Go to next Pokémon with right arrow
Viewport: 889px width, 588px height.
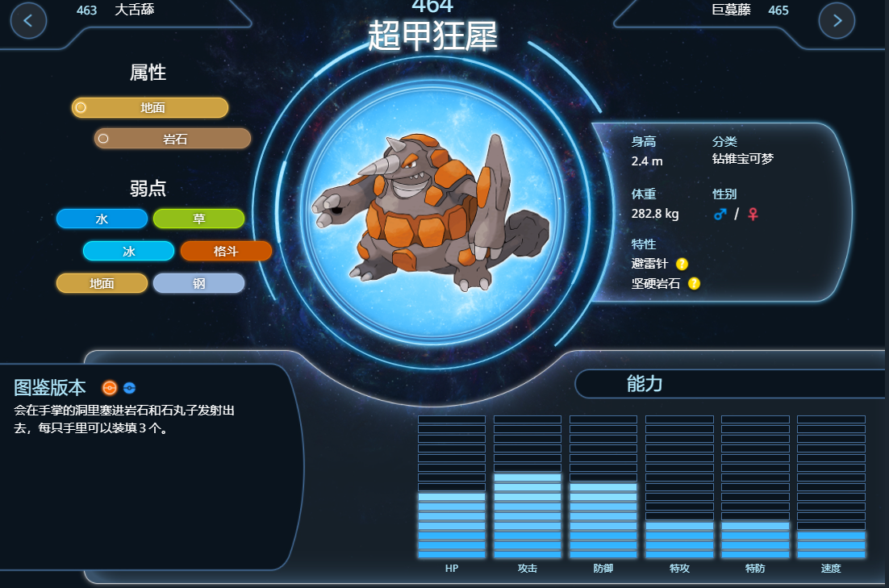(x=837, y=21)
